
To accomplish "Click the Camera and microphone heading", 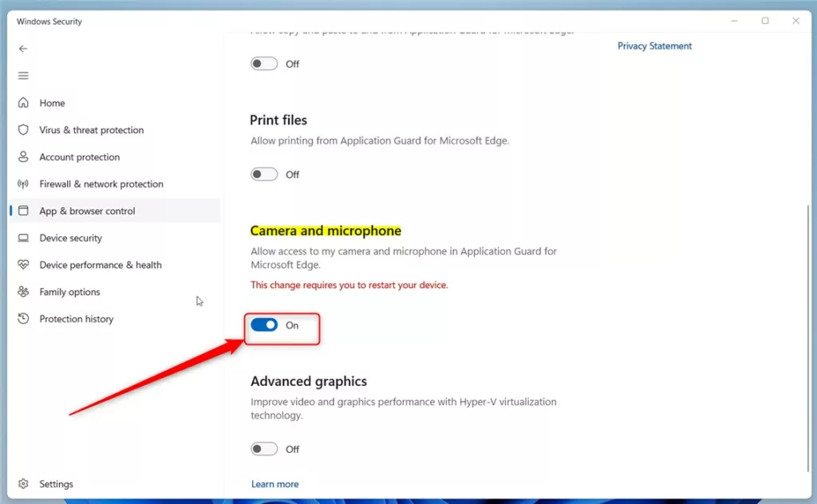I will point(326,230).
